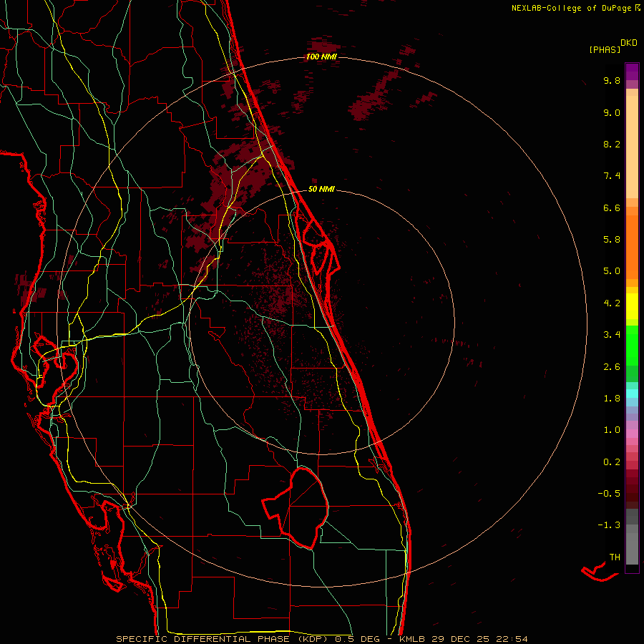Select the 1.8 legend value
This screenshot has height=644, width=644.
[x=612, y=399]
